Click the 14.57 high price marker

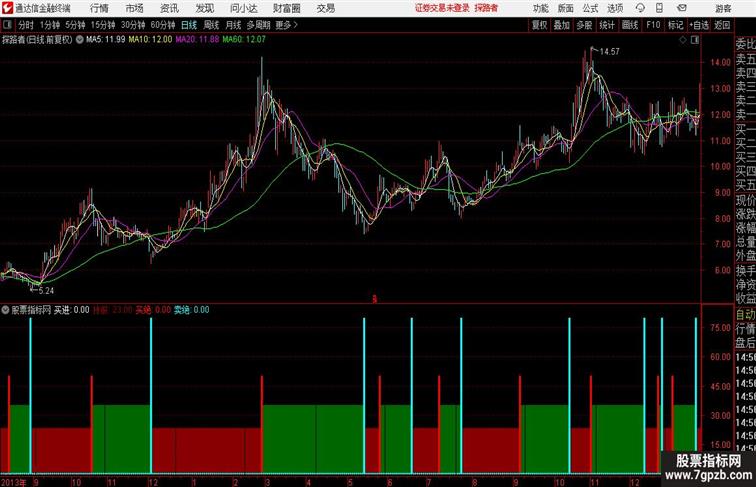coord(609,51)
